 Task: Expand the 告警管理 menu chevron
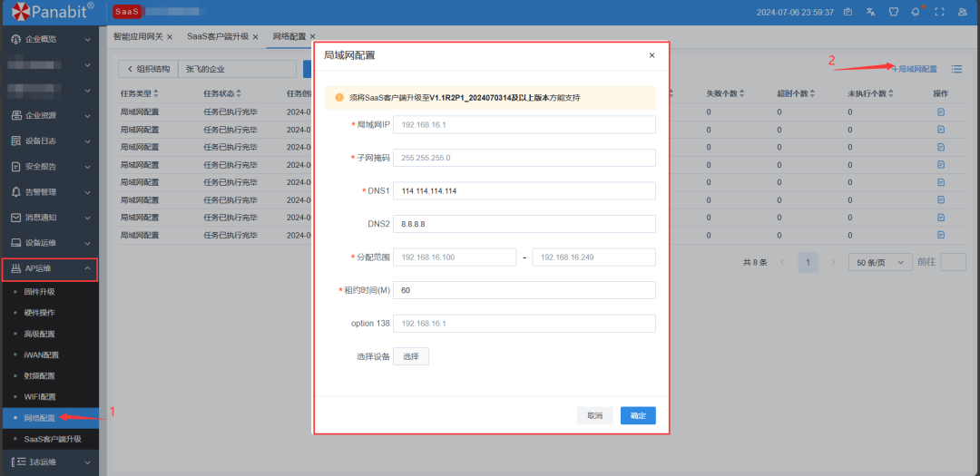(87, 192)
